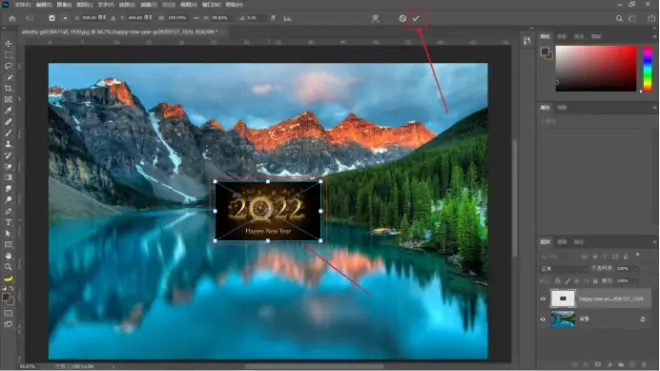The image size is (660, 371).
Task: Click the Home icon in options bar
Action: click(x=12, y=18)
